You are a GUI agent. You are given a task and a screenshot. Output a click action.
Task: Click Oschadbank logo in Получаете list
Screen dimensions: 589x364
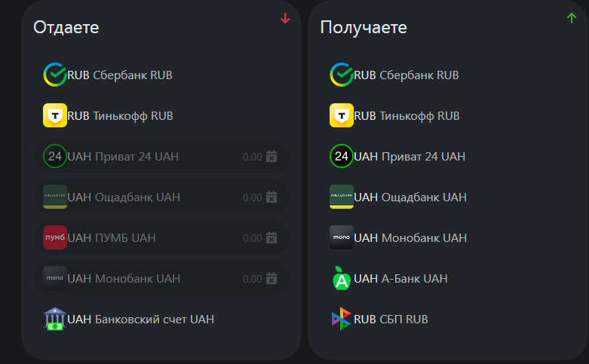coord(342,197)
